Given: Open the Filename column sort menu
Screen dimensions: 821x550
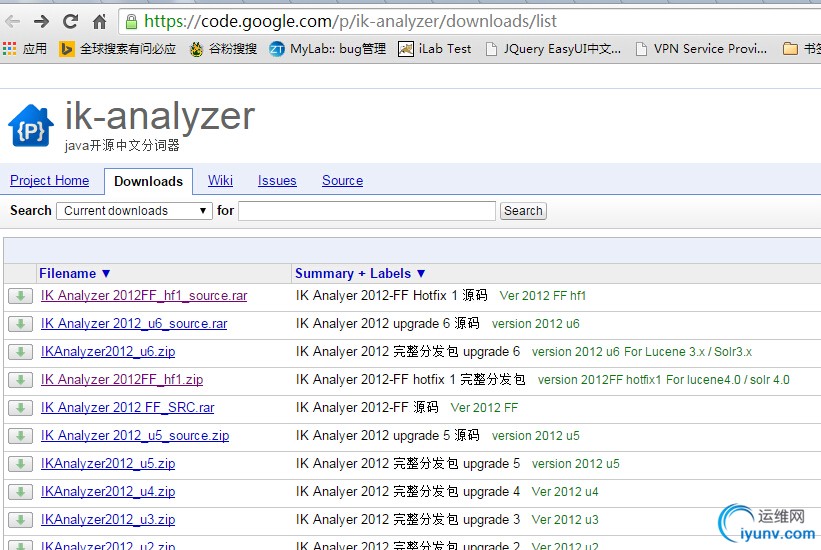Looking at the screenshot, I should coord(74,273).
